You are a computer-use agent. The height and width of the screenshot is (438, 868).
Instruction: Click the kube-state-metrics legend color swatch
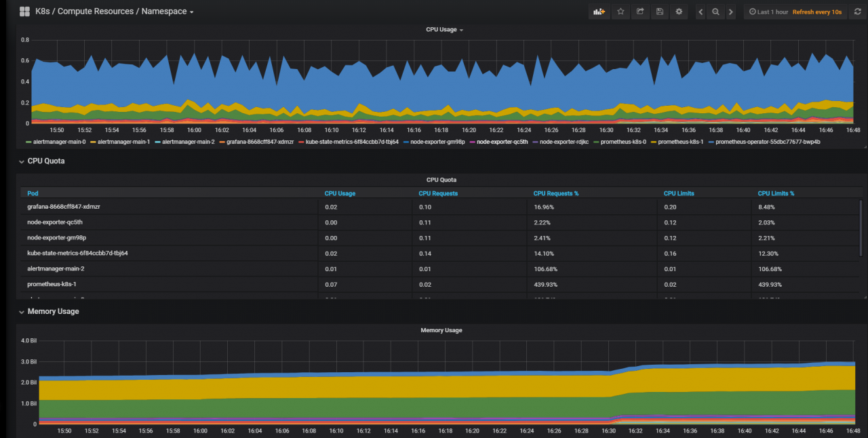(302, 142)
